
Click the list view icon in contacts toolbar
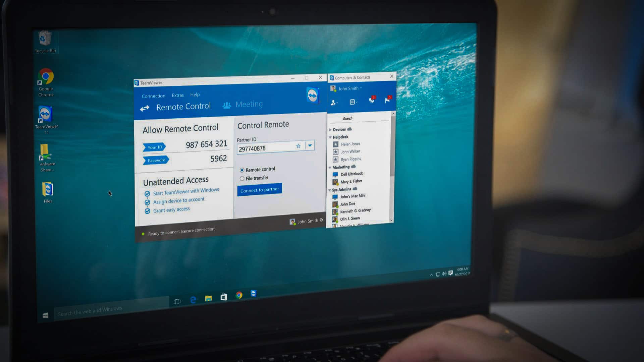pyautogui.click(x=353, y=102)
